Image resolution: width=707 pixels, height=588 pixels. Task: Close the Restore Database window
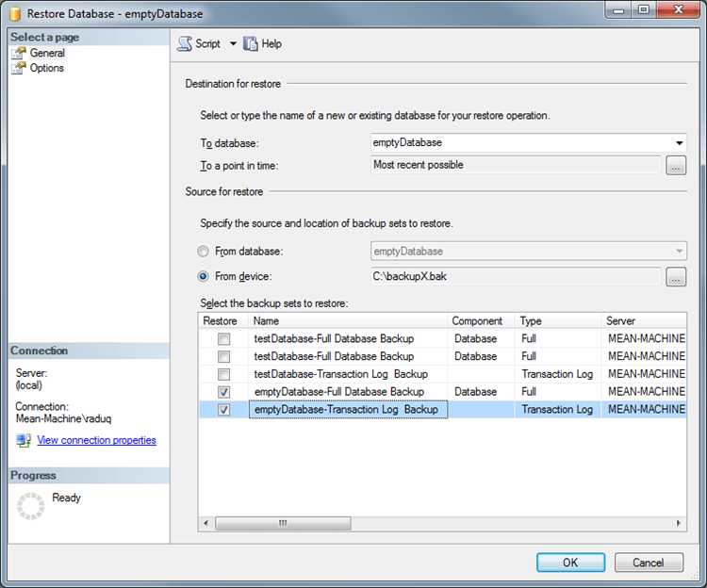pyautogui.click(x=679, y=10)
